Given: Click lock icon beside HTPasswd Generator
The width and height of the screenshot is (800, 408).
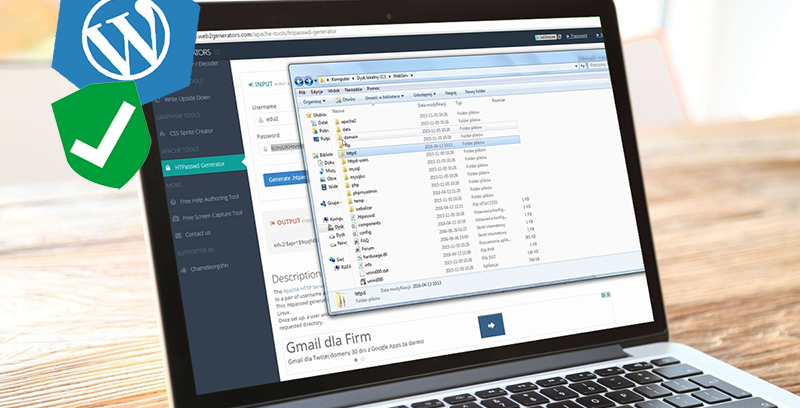Looking at the screenshot, I should tap(167, 168).
